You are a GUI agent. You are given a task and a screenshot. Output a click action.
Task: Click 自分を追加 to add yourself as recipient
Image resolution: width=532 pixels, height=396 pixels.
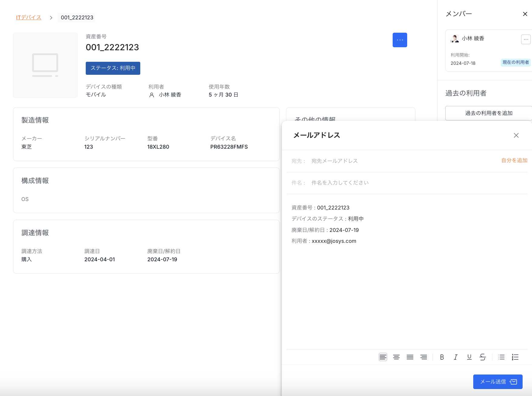click(x=514, y=160)
